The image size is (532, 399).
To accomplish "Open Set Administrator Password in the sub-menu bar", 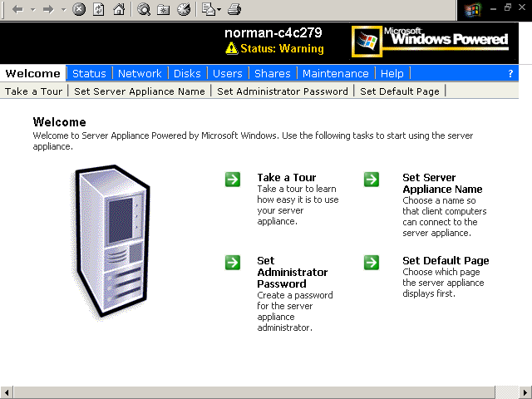I will click(283, 91).
